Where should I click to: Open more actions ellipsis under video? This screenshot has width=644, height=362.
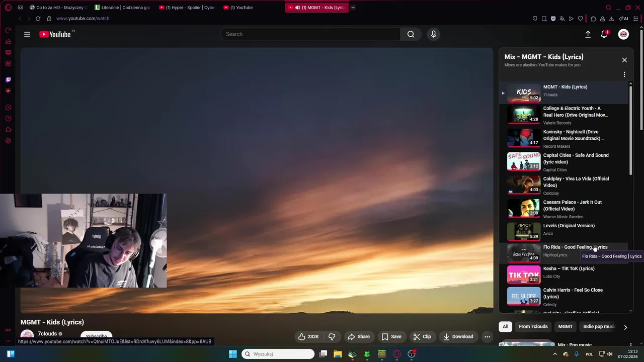tap(487, 337)
